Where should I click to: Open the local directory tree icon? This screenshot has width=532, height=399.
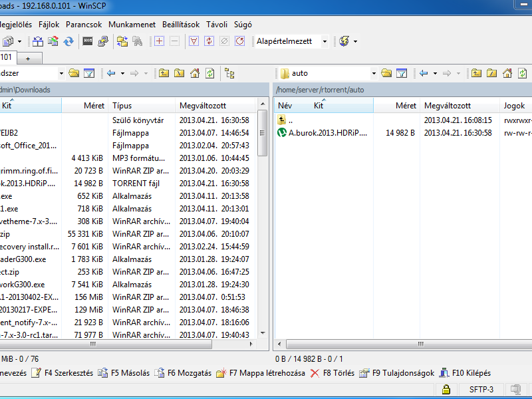point(229,73)
